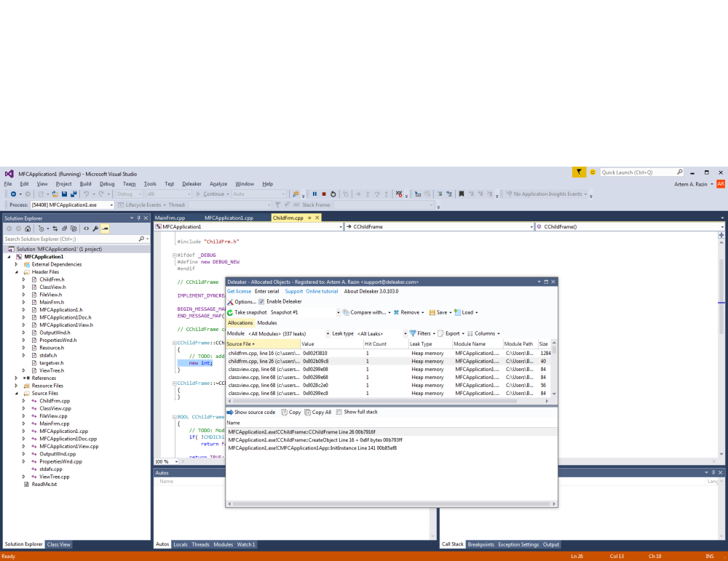Click the Take snapshot icon in Deleaker
This screenshot has width=728, height=561.
(230, 312)
